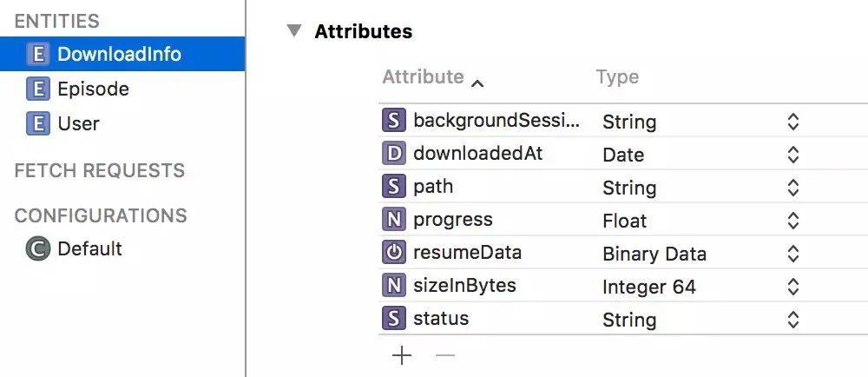Select the User entity in sidebar

[x=78, y=123]
